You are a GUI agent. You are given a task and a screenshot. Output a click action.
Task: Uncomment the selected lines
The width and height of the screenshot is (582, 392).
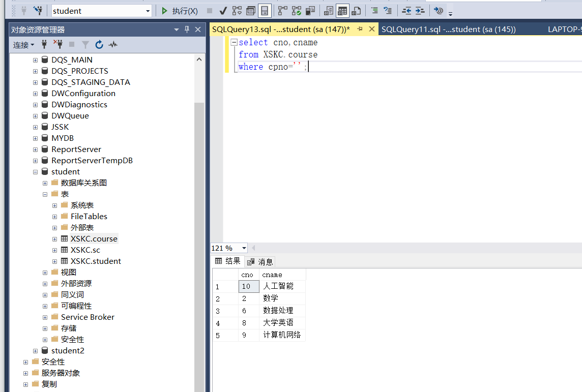click(x=388, y=11)
